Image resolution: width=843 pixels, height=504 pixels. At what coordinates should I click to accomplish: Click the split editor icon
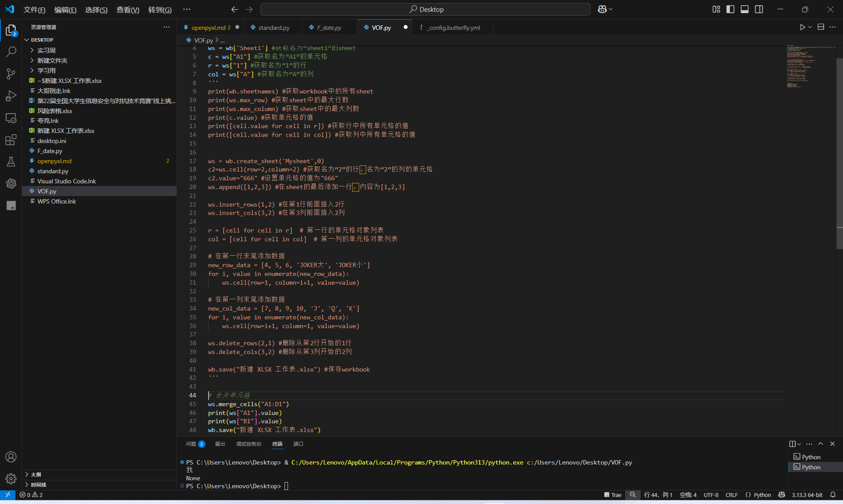coord(821,27)
